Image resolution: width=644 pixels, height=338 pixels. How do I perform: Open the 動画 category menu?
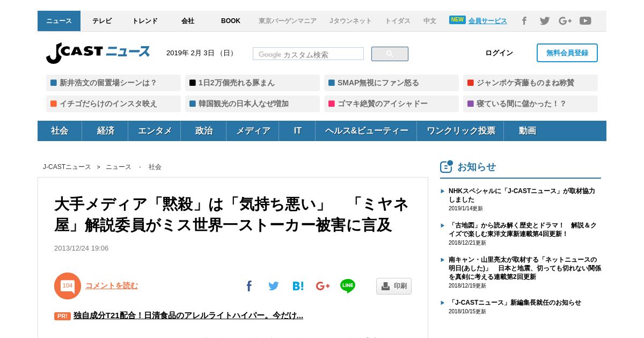[528, 131]
